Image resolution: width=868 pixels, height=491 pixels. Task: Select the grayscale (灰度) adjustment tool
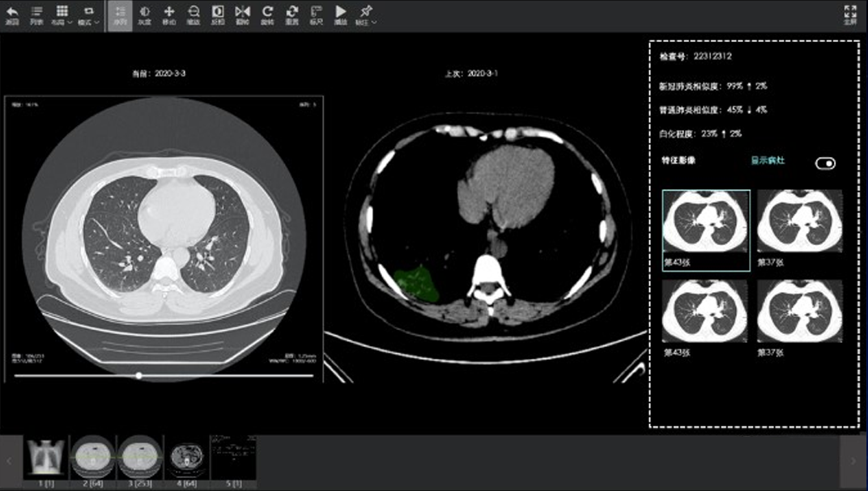click(144, 15)
